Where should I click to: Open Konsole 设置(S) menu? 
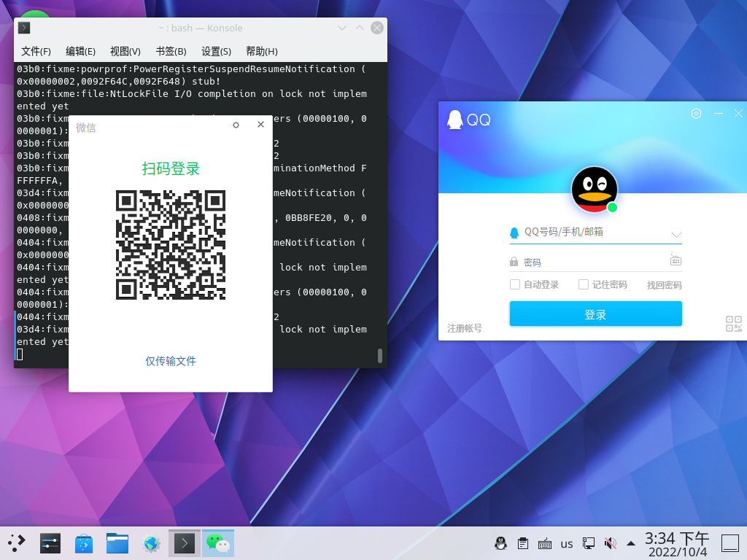coord(216,52)
